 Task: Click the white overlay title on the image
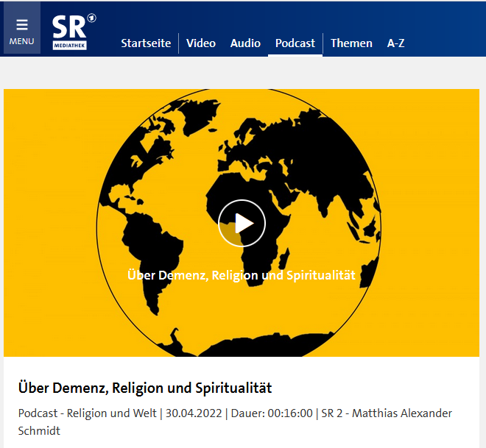point(242,275)
